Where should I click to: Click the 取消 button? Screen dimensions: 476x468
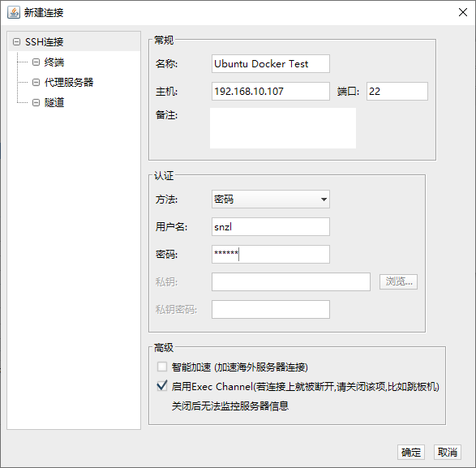click(448, 453)
